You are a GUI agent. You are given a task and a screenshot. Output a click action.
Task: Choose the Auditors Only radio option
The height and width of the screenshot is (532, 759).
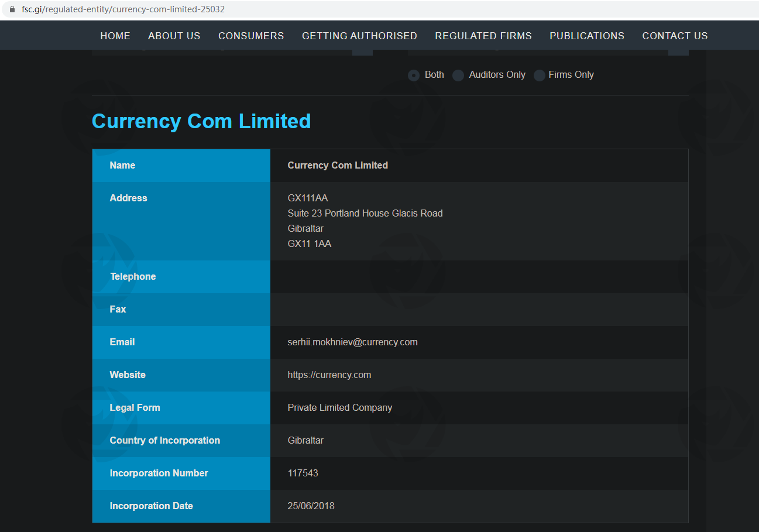tap(458, 75)
